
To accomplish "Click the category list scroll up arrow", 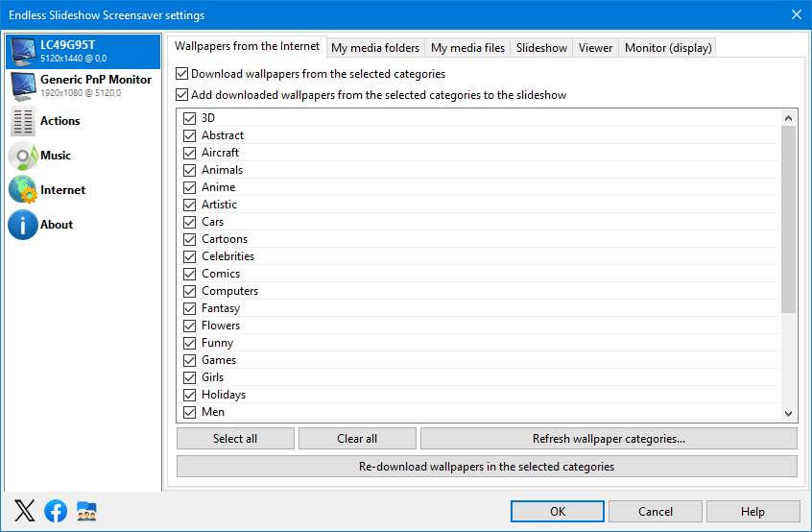I will point(788,118).
